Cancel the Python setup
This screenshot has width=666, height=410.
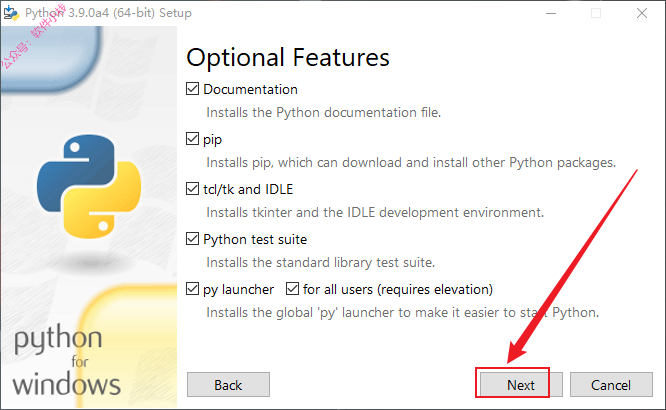click(611, 385)
